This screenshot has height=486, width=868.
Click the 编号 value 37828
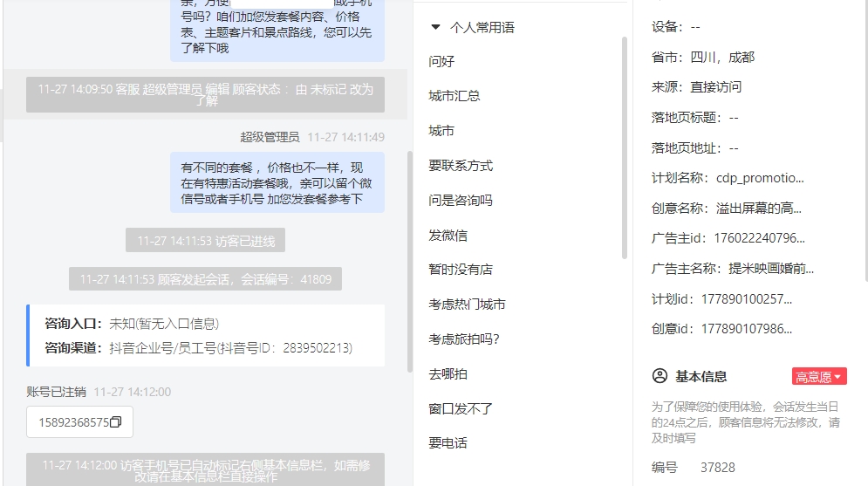coord(718,468)
